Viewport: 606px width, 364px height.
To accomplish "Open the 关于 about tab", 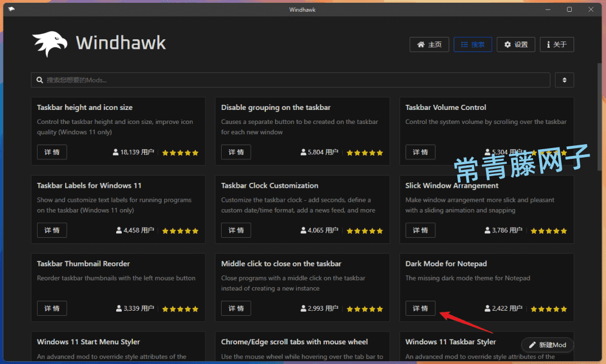I will coord(557,44).
